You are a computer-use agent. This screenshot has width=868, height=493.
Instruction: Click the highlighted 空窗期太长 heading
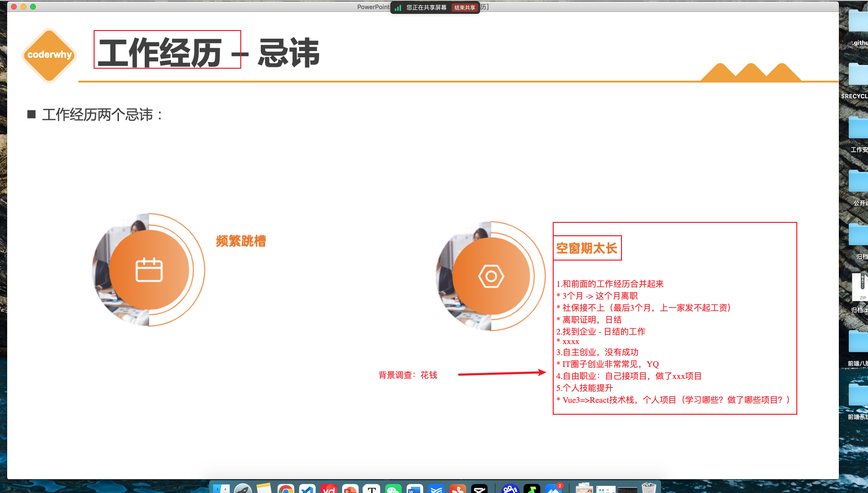tap(587, 248)
